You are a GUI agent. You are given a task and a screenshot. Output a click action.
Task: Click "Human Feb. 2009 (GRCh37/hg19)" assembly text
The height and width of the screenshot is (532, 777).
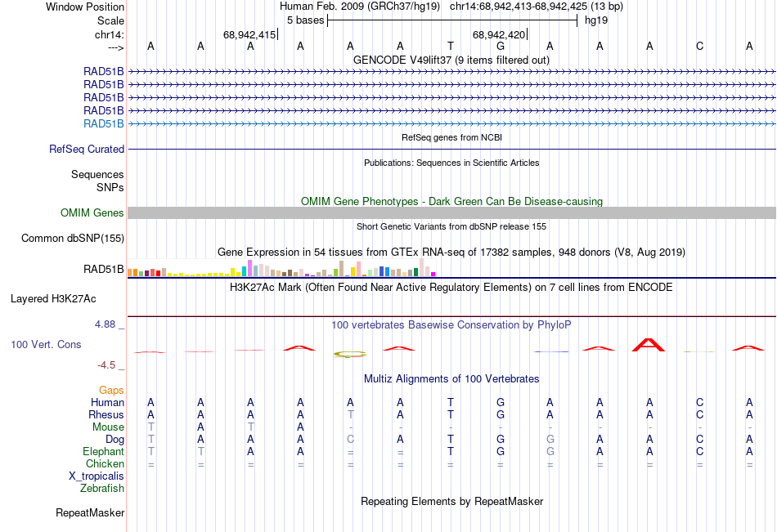tap(360, 7)
